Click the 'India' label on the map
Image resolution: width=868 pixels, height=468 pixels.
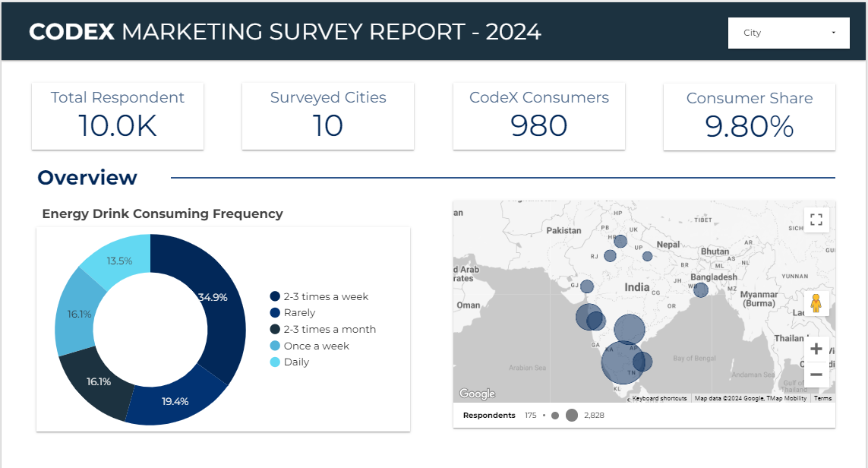coord(637,287)
